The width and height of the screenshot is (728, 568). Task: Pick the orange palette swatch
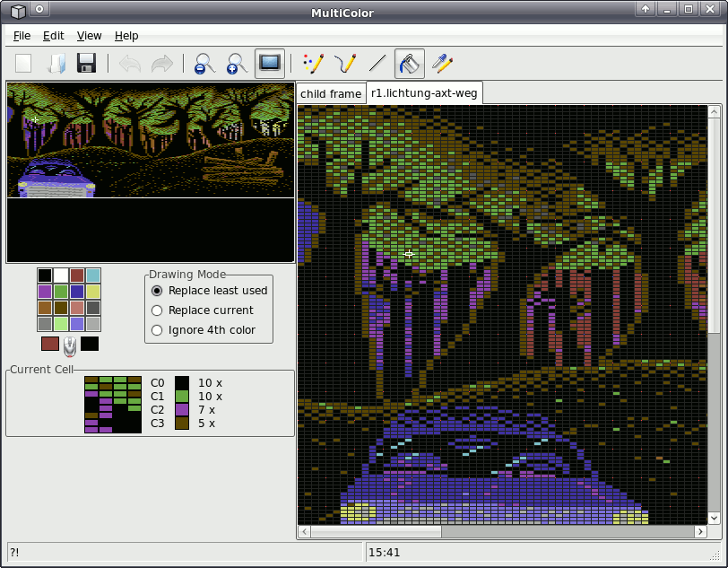(45, 308)
